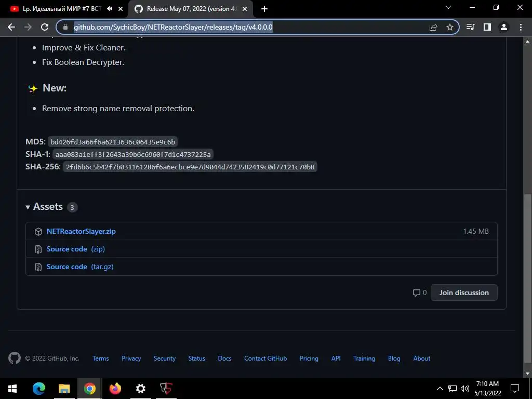Open the Terms footer link
The height and width of the screenshot is (399, 532).
[x=101, y=358]
